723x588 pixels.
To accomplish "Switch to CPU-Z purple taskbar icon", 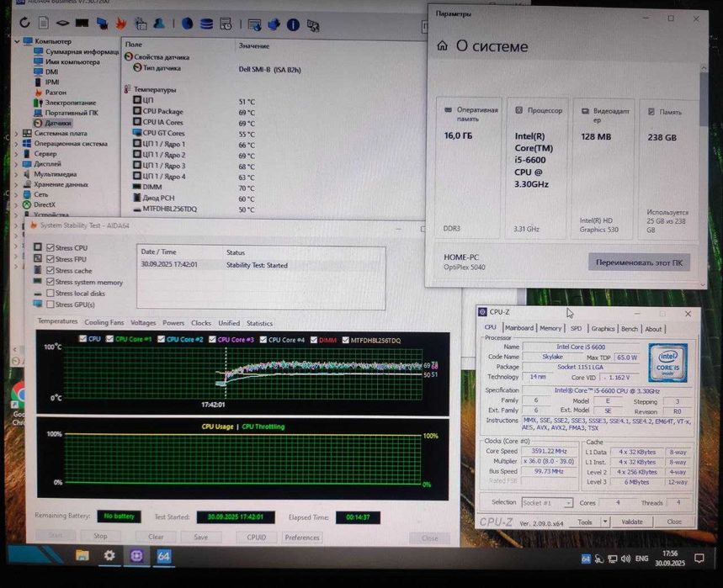I will [136, 556].
